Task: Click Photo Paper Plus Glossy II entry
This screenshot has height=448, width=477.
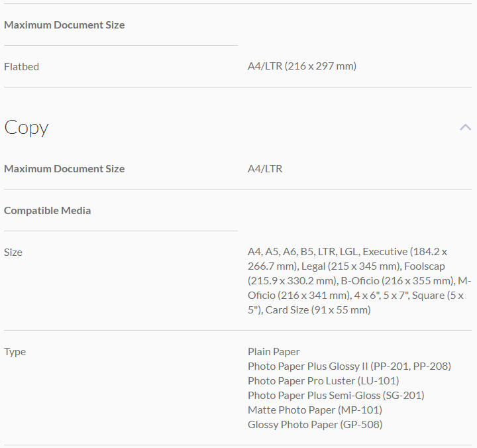Action: [349, 366]
